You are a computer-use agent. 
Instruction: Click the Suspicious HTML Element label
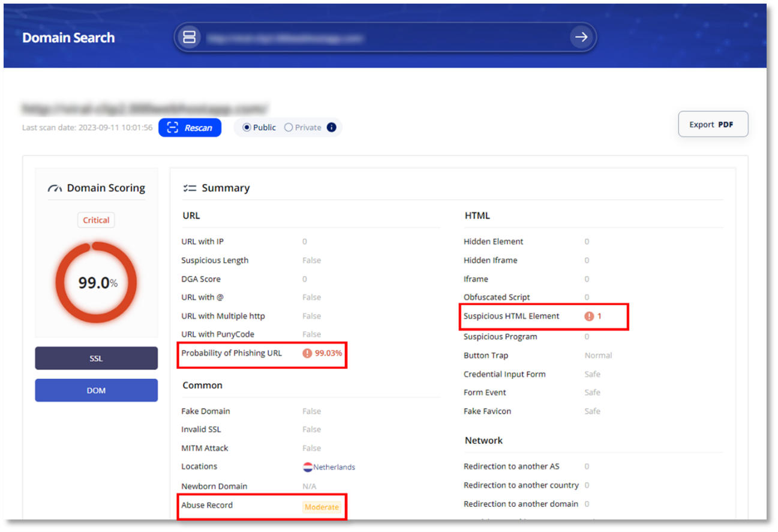click(x=511, y=316)
